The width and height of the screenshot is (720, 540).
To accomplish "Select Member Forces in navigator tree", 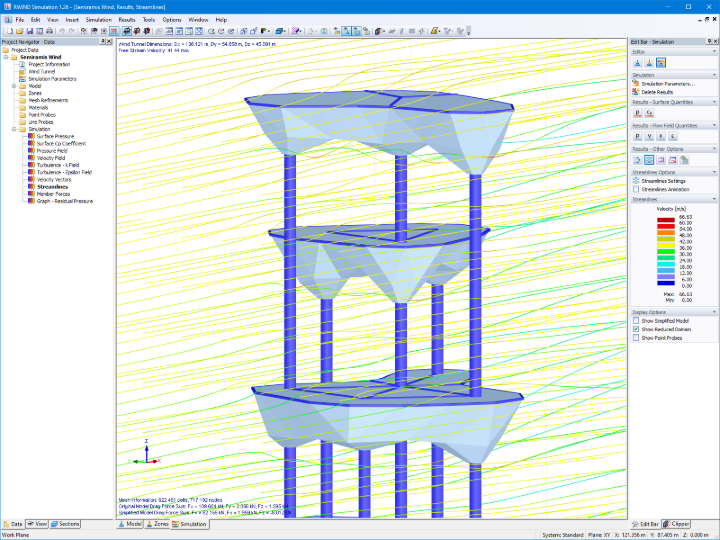I will 53,194.
